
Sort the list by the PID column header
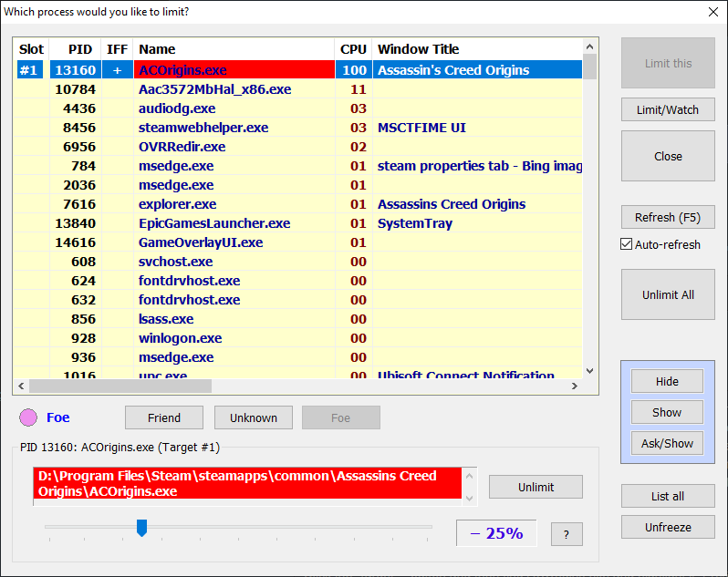pos(75,49)
